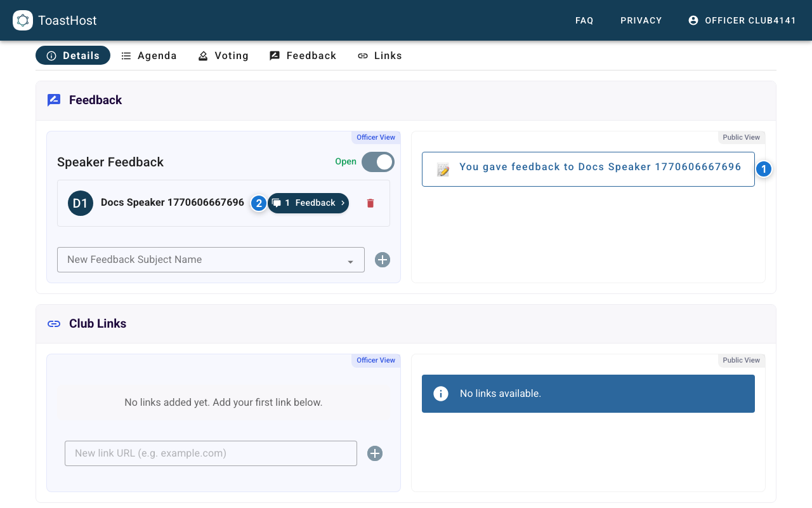
Task: Open the FAQ page
Action: 584,20
